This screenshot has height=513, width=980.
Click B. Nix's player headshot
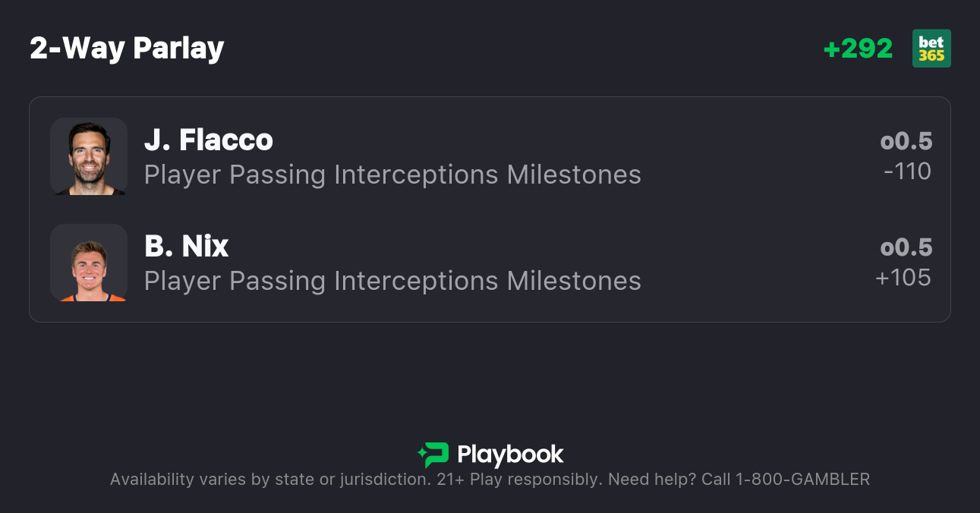(89, 263)
